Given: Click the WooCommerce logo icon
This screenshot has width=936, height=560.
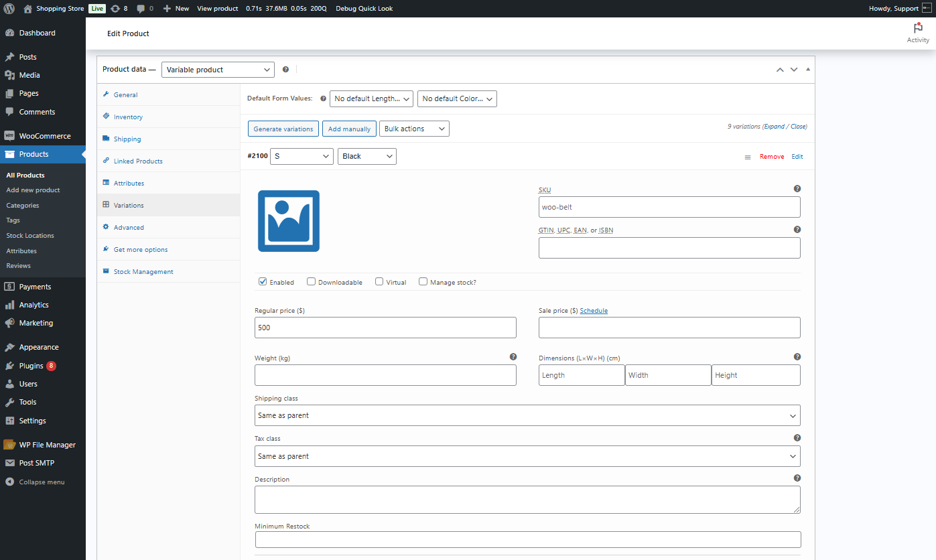Looking at the screenshot, I should 9,136.
